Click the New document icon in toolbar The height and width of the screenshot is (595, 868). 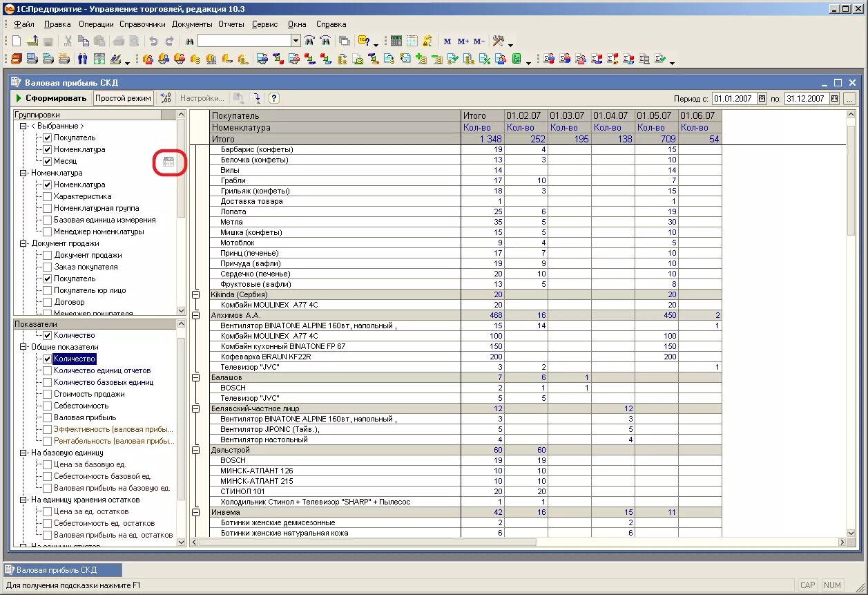[17, 41]
